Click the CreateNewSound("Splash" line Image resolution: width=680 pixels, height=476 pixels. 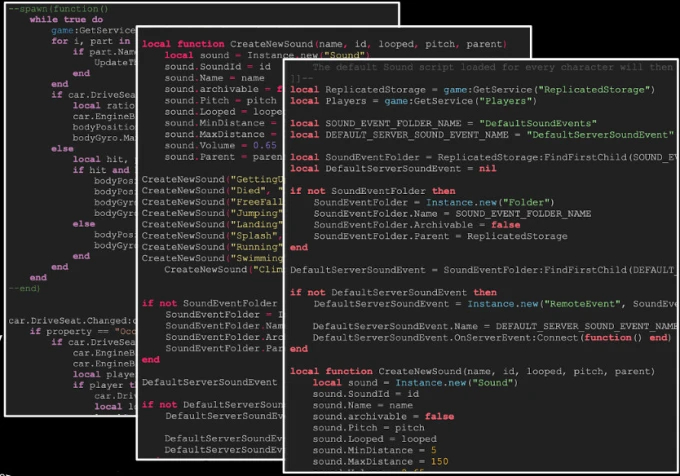pyautogui.click(x=212, y=235)
